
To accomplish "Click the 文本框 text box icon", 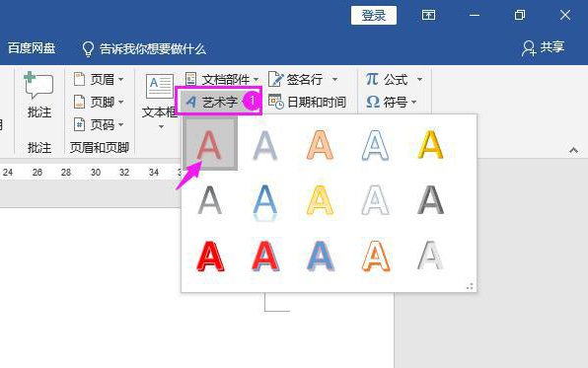I will [160, 87].
